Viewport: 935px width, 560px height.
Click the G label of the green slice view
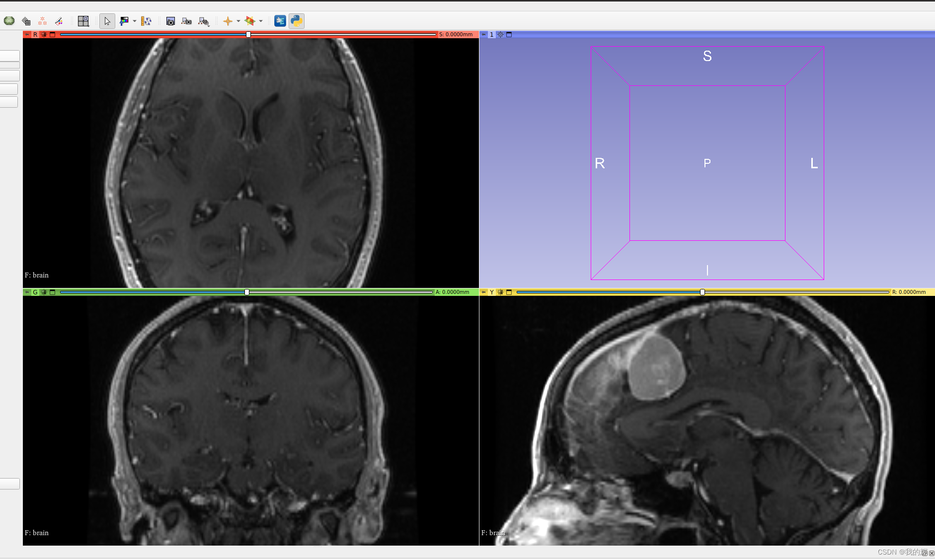point(35,292)
